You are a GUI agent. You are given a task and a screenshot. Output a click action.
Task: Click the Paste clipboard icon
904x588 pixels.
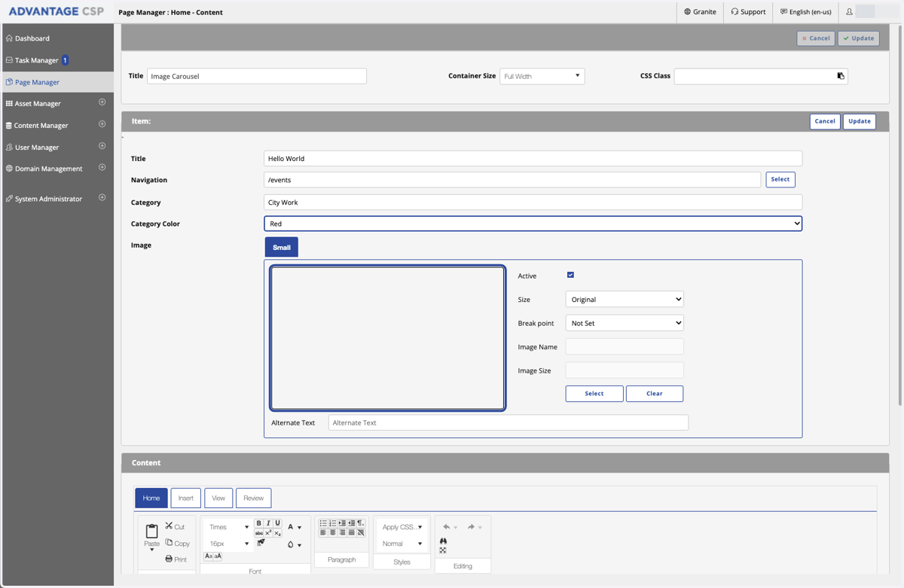coord(151,531)
